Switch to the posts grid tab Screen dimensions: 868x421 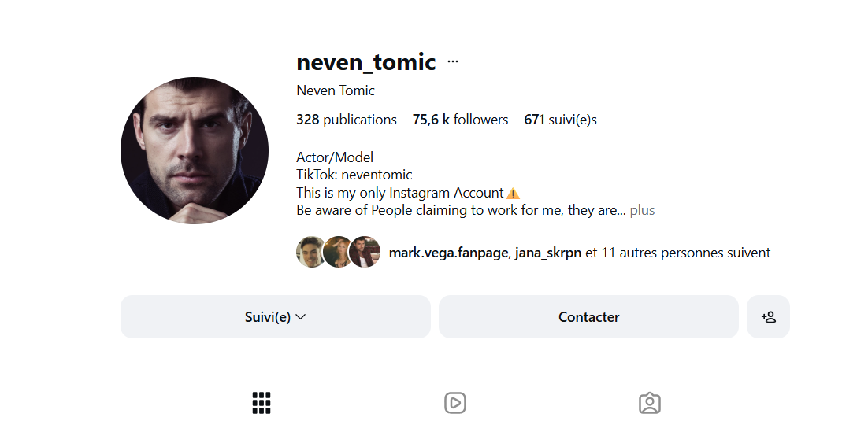(262, 403)
